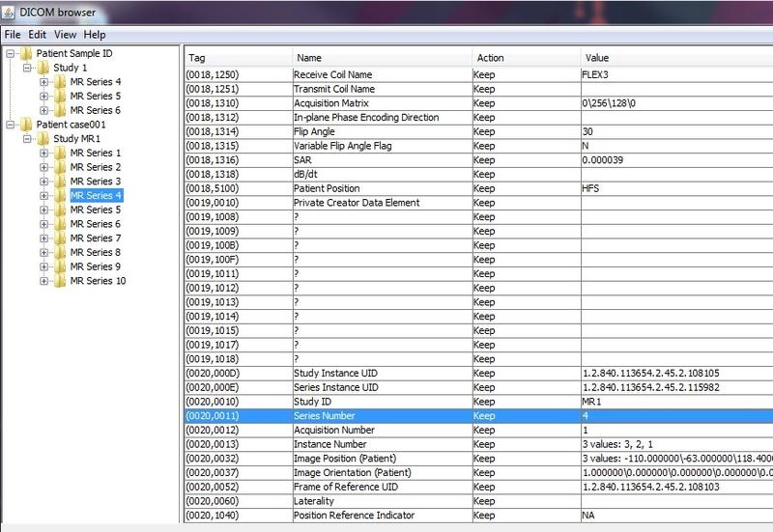Select the dB/dt name cell
773x532 pixels.
[382, 175]
